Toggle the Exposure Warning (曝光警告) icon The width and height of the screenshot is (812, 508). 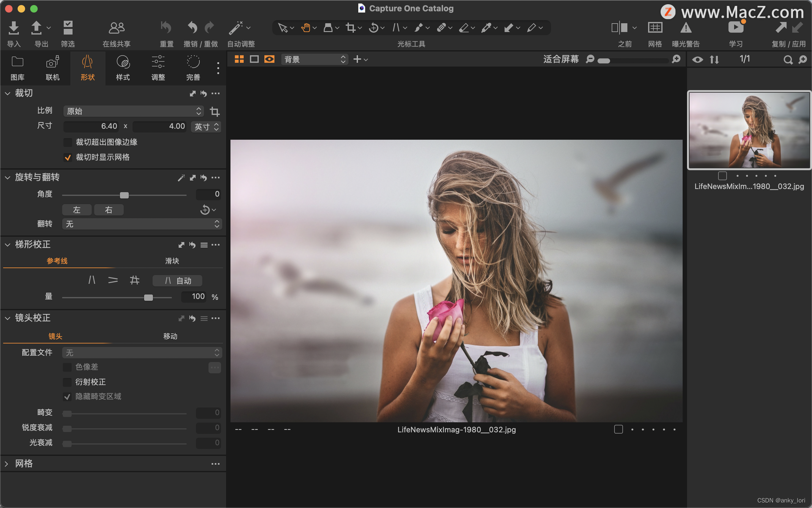pos(686,28)
